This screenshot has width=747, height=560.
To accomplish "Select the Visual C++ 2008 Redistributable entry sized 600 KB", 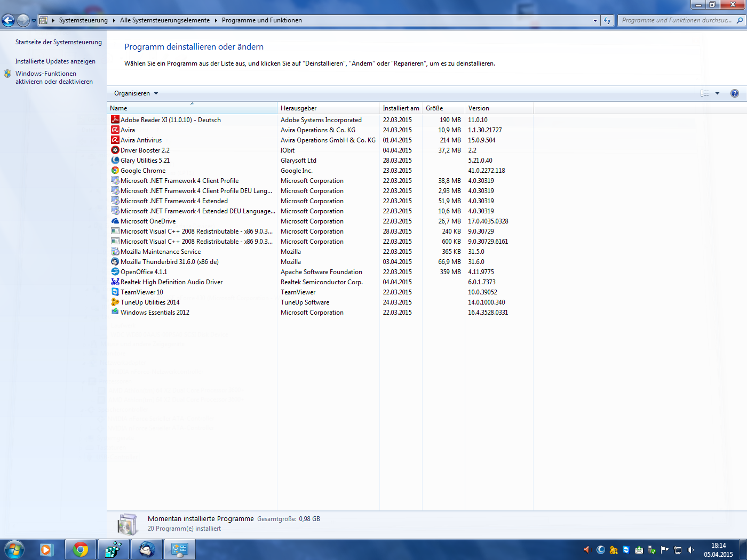I will click(320, 241).
